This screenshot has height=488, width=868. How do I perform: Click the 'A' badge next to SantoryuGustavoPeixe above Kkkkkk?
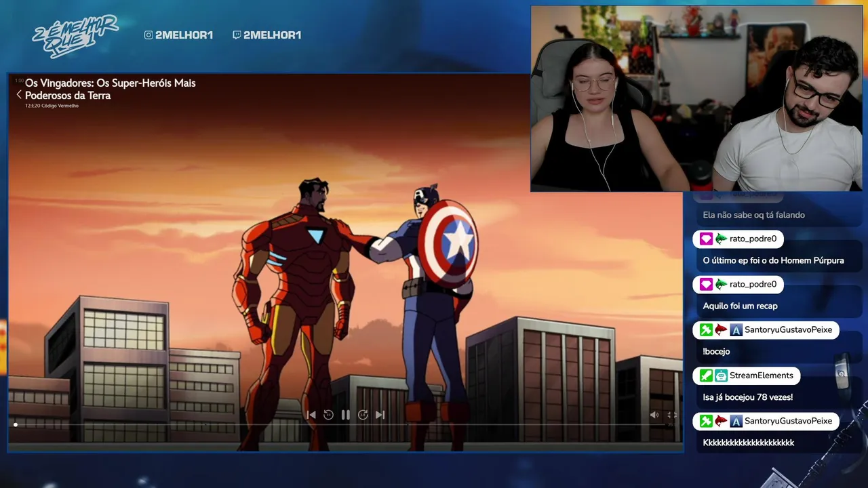pos(736,421)
